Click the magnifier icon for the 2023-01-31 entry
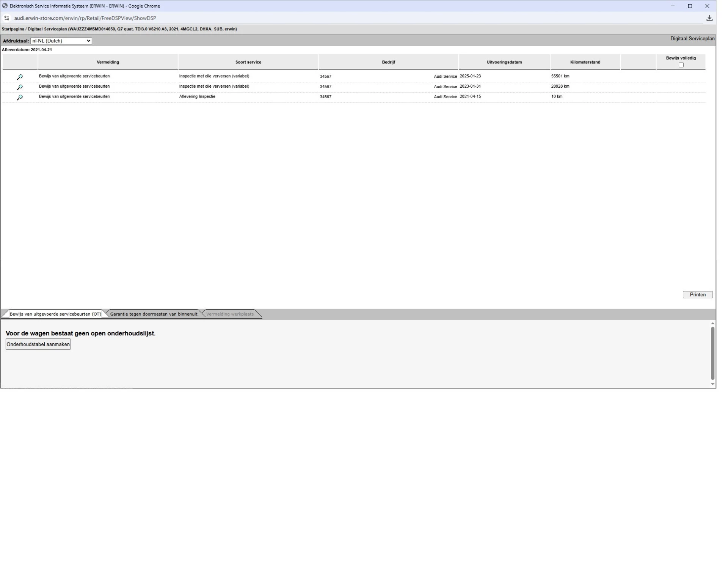 (20, 87)
